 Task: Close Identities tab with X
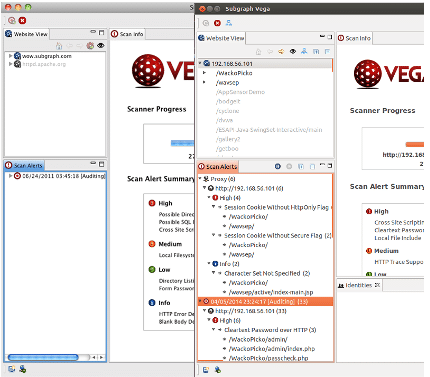[377, 285]
